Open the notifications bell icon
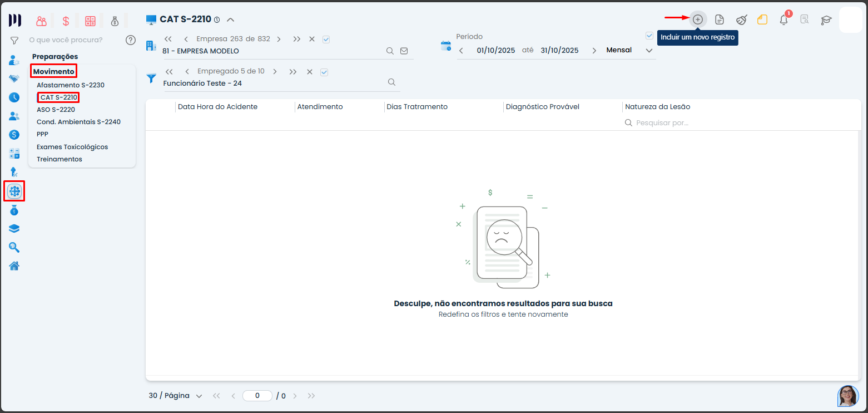The width and height of the screenshot is (868, 413). click(x=783, y=20)
